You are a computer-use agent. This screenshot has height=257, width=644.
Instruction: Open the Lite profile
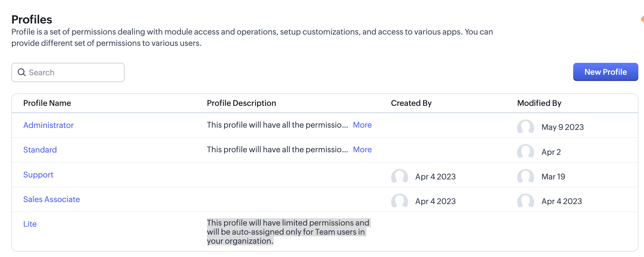30,224
